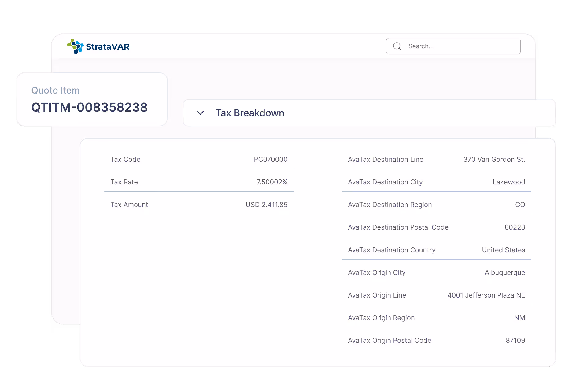Click the AvaTax Destination Line label
The image size is (587, 392).
[x=386, y=159]
